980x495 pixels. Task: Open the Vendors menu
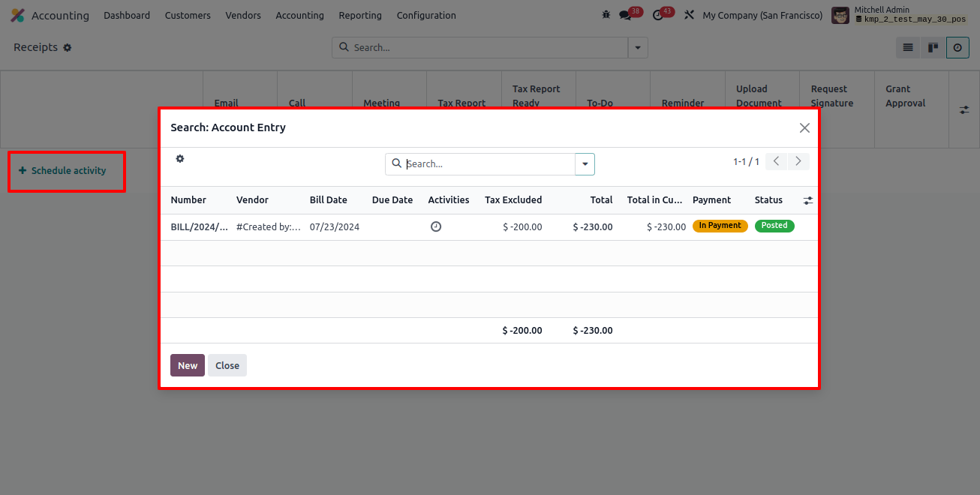(243, 15)
